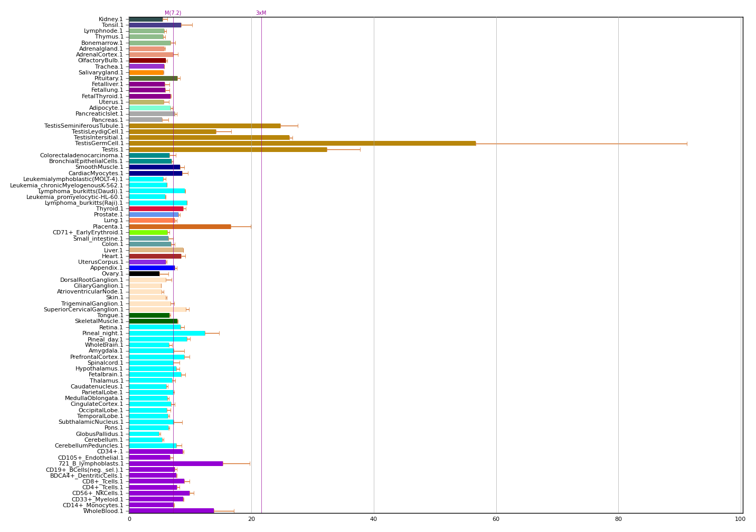This screenshot has height=532, width=756.
Task: Click the 3xM threshold label
Action: coord(261,13)
